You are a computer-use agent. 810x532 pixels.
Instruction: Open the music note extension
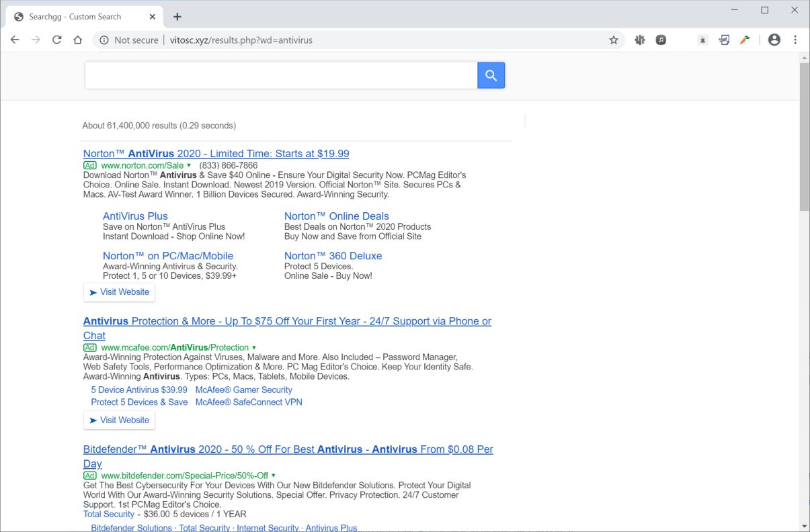(661, 40)
